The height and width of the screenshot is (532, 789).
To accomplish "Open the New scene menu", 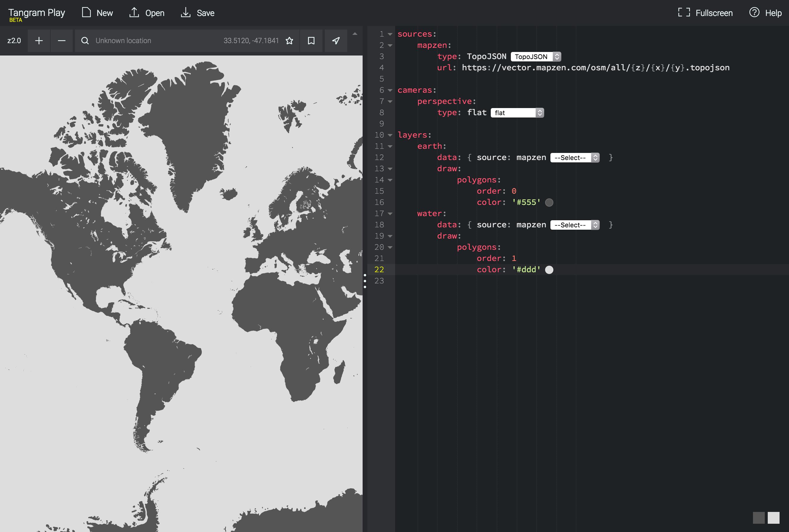I will [97, 13].
